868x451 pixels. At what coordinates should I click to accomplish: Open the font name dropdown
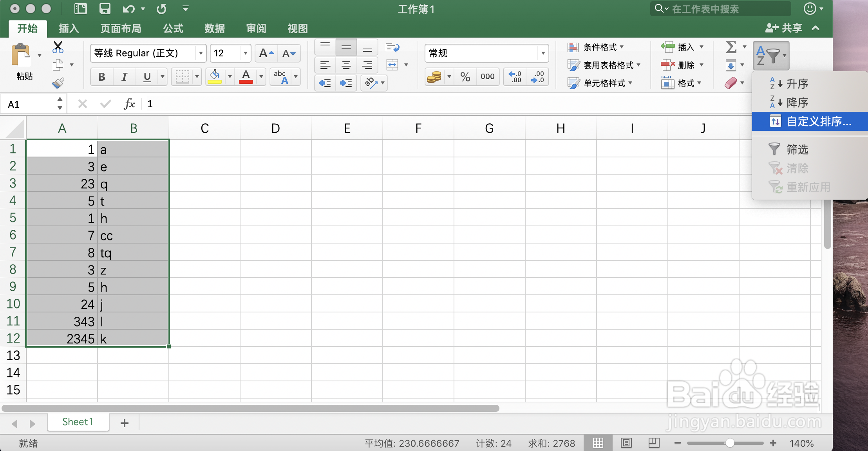(201, 53)
